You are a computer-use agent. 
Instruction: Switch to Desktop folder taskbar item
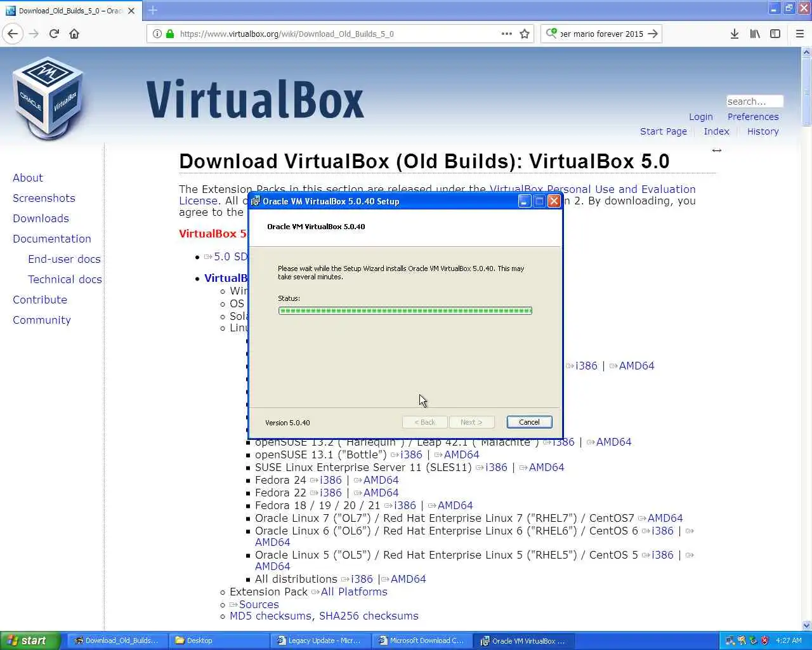click(219, 640)
